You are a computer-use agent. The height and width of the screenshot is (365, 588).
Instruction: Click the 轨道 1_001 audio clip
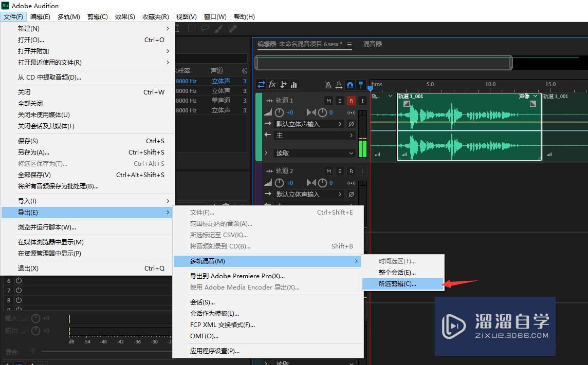pyautogui.click(x=469, y=127)
